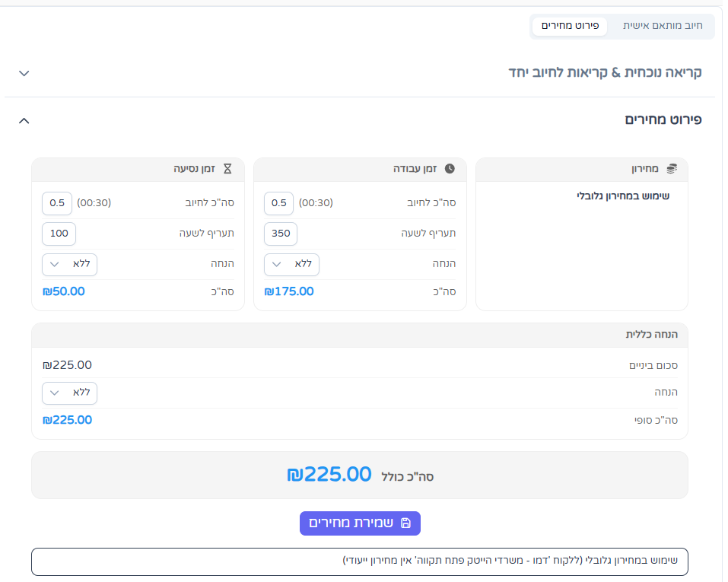Open the general discount הנחה dropdown
This screenshot has width=728, height=582.
pyautogui.click(x=70, y=393)
